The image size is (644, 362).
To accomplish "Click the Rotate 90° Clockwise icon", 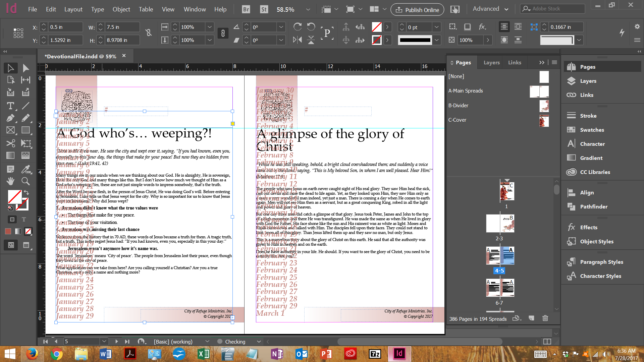I will pyautogui.click(x=297, y=27).
